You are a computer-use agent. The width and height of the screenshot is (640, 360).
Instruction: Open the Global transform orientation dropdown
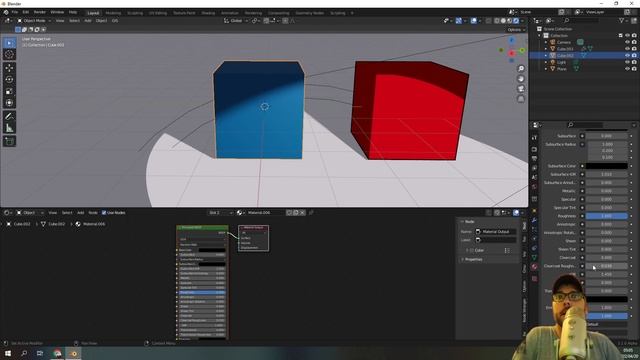pos(236,20)
